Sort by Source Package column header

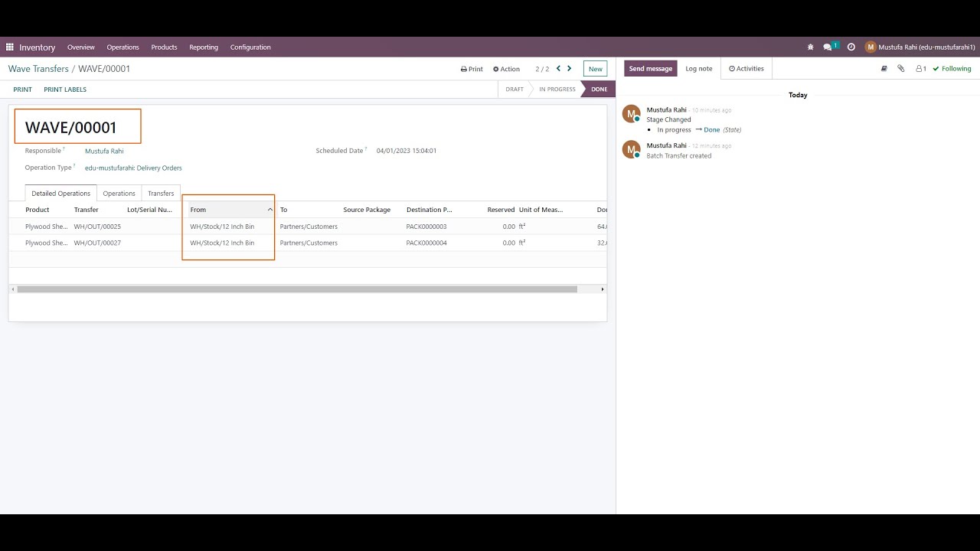[x=367, y=210]
